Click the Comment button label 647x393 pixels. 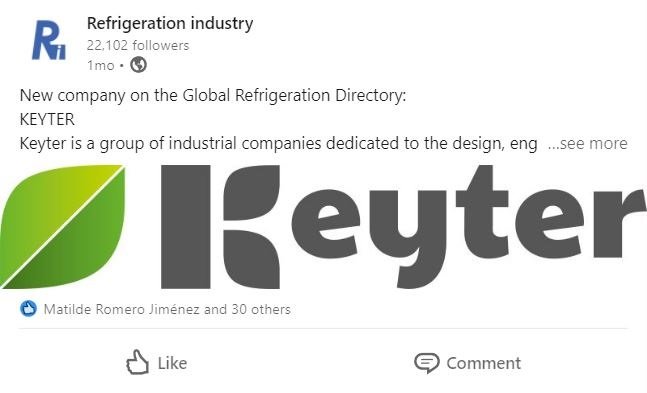pos(484,363)
